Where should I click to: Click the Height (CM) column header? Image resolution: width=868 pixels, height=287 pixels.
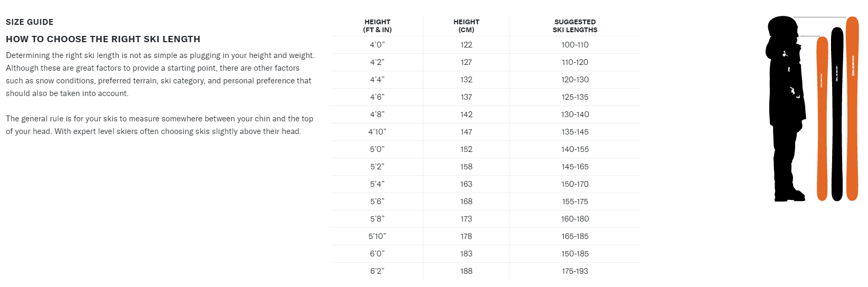(466, 26)
